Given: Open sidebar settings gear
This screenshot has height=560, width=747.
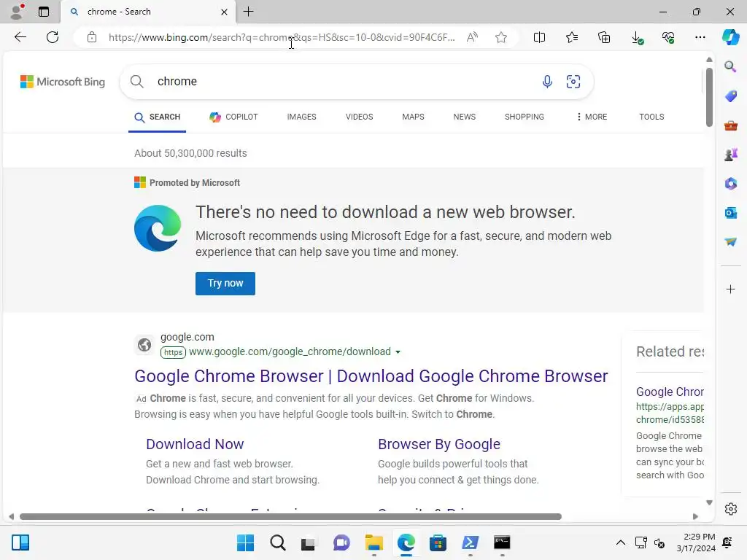Looking at the screenshot, I should point(730,509).
